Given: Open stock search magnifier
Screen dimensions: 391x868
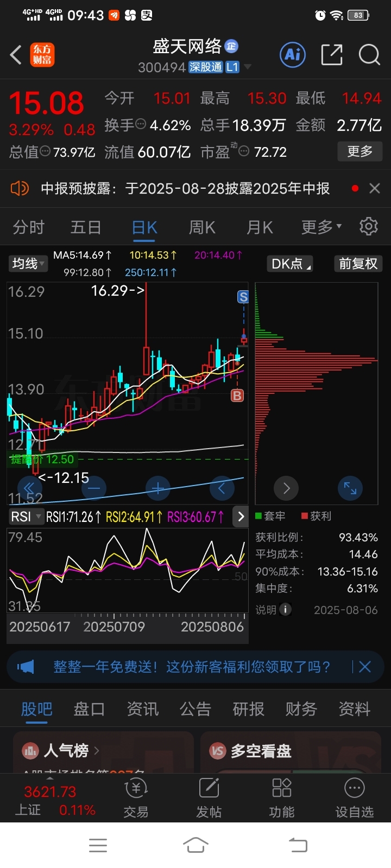Looking at the screenshot, I should click(369, 54).
